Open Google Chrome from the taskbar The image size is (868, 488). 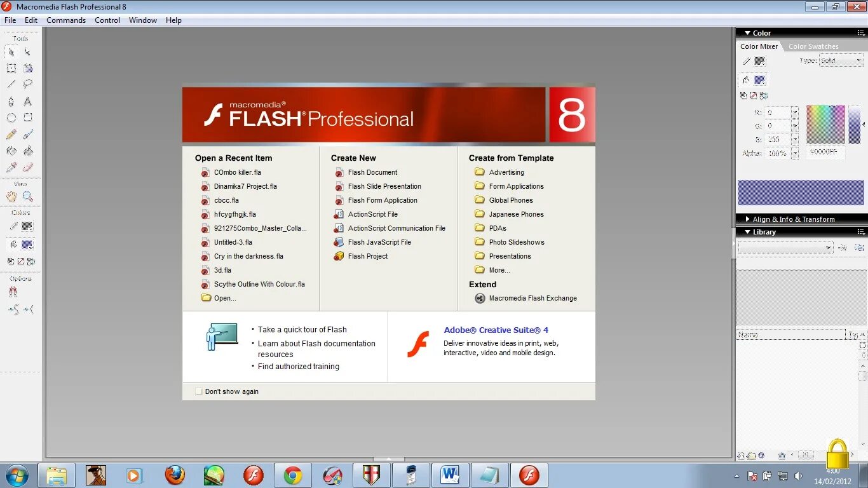pos(293,475)
